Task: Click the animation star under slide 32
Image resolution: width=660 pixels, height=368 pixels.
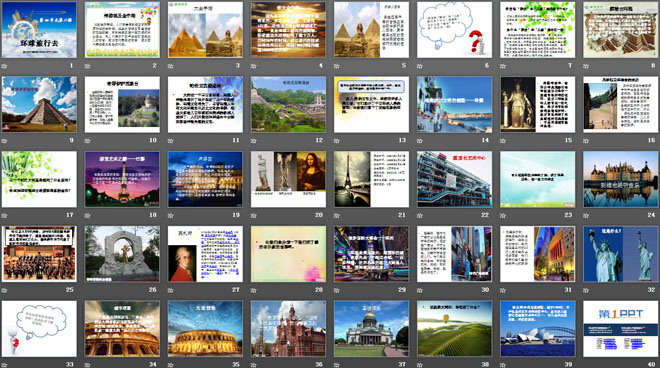Action: (x=586, y=290)
